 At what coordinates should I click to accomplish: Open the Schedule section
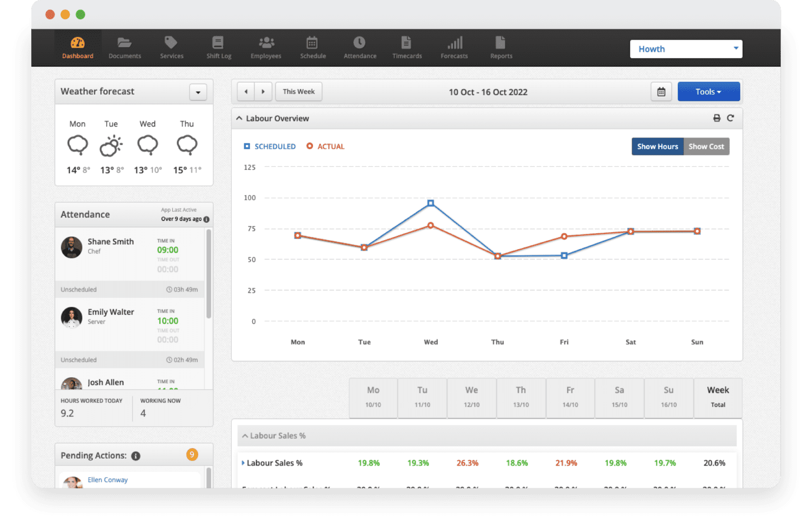pyautogui.click(x=312, y=47)
